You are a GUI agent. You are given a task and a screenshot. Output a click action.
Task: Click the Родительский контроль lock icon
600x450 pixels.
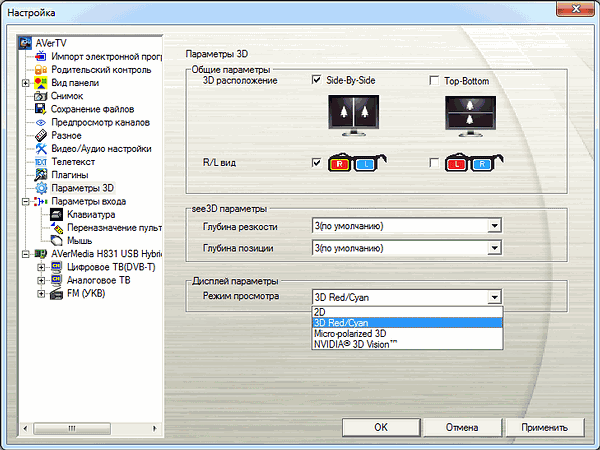coord(41,70)
